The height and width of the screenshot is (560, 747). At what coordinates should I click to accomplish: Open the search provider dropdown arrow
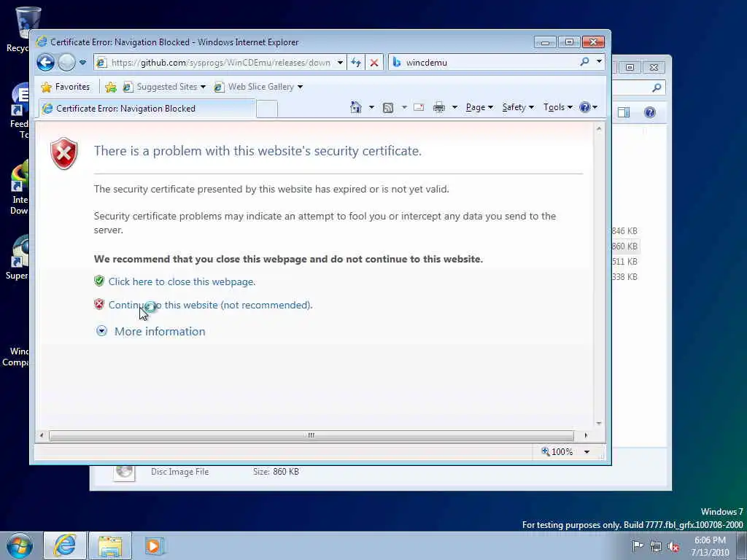(x=599, y=61)
